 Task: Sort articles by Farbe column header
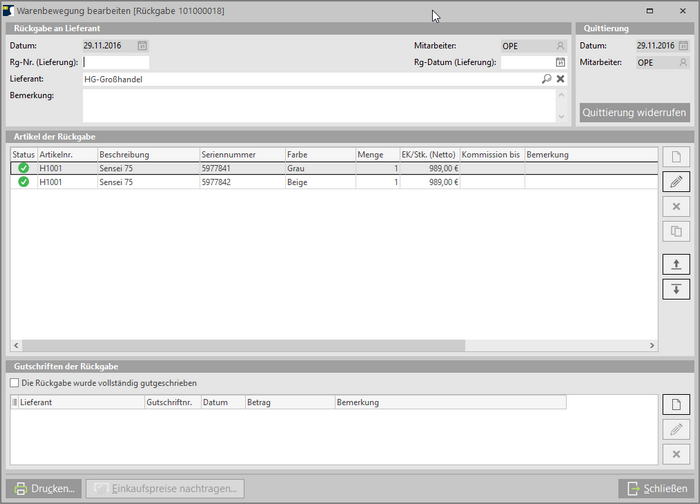click(318, 155)
